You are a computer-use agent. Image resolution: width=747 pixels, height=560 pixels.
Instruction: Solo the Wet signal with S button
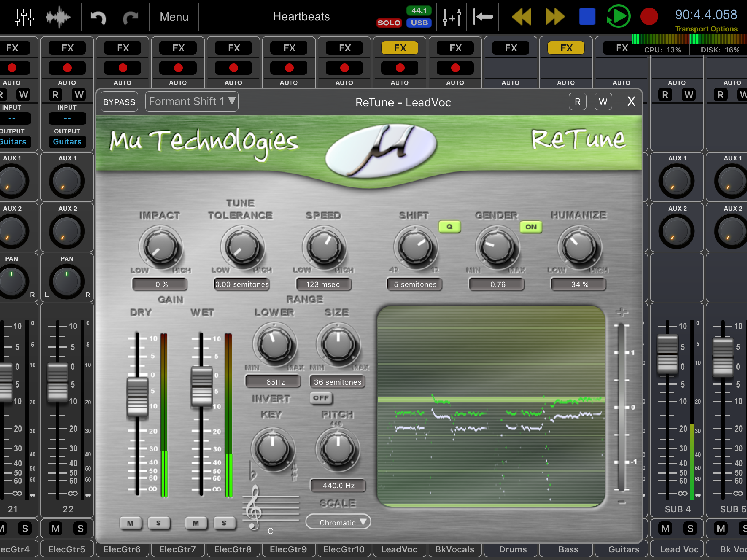point(224,523)
